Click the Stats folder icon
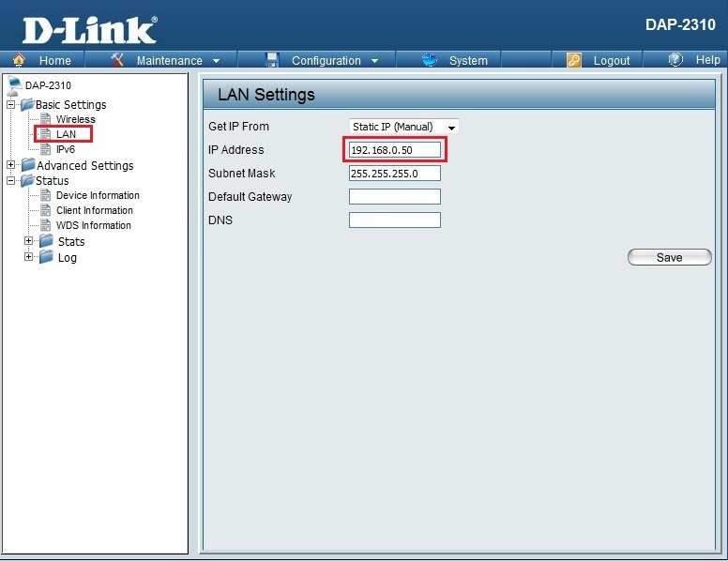Screen dimensions: 728x562 [46, 241]
